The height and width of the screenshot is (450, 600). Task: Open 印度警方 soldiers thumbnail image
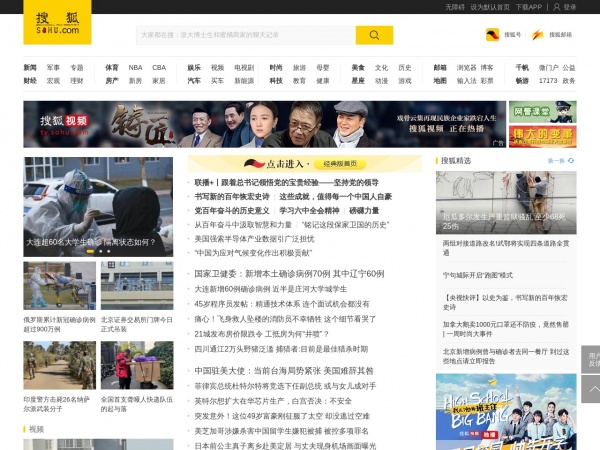tap(60, 365)
